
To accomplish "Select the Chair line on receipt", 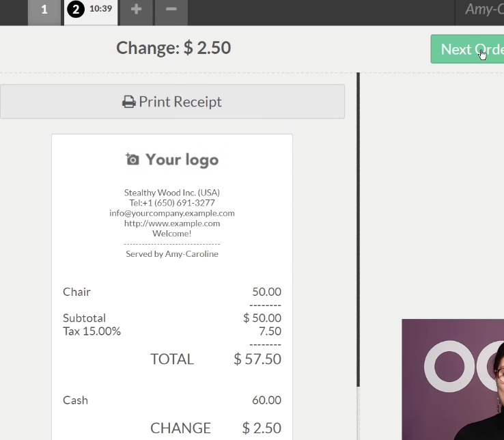I will click(x=172, y=292).
